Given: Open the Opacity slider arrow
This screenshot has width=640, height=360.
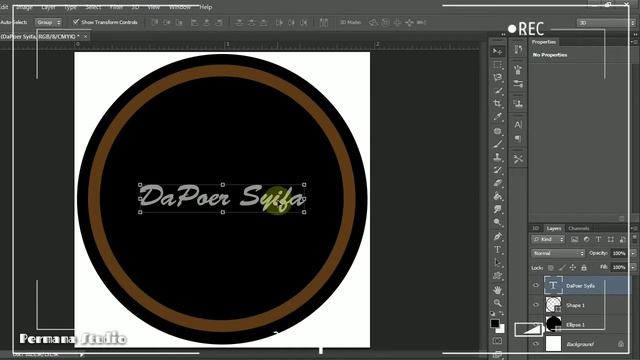Looking at the screenshot, I should pos(633,253).
